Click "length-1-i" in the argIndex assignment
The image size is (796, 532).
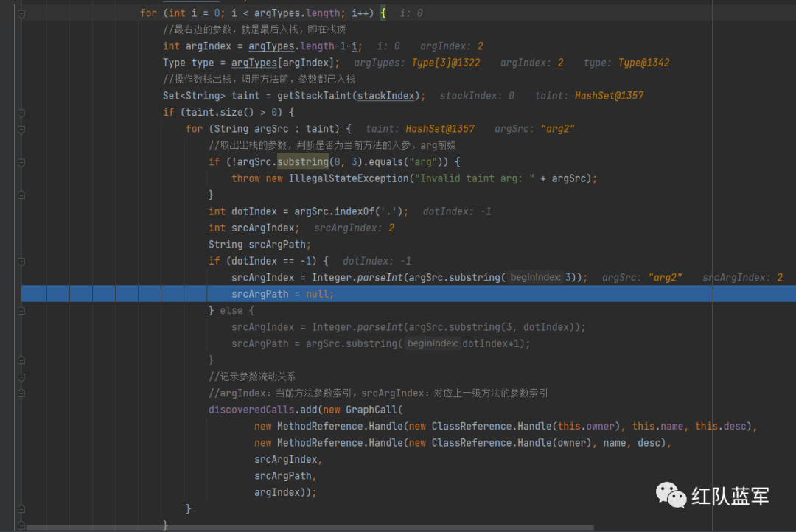(x=328, y=46)
